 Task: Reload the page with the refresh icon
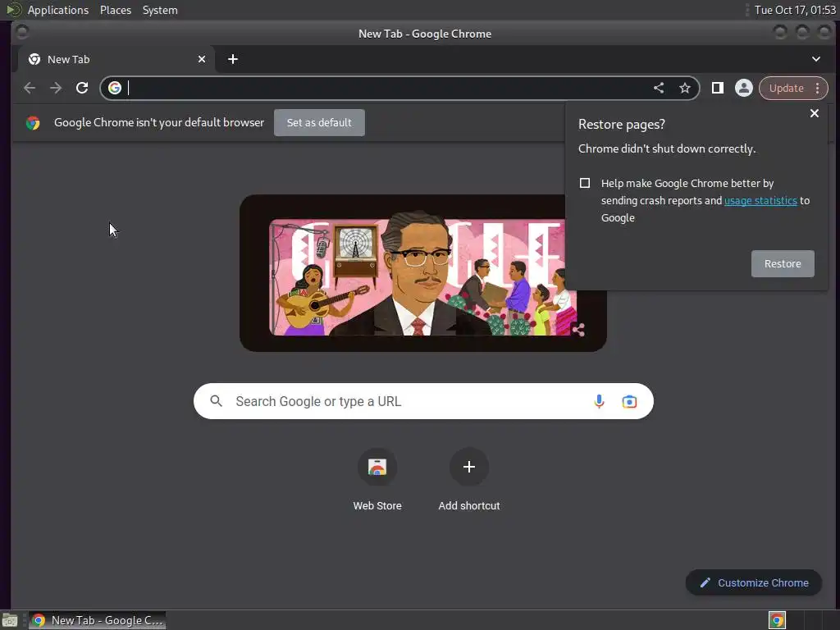tap(82, 88)
